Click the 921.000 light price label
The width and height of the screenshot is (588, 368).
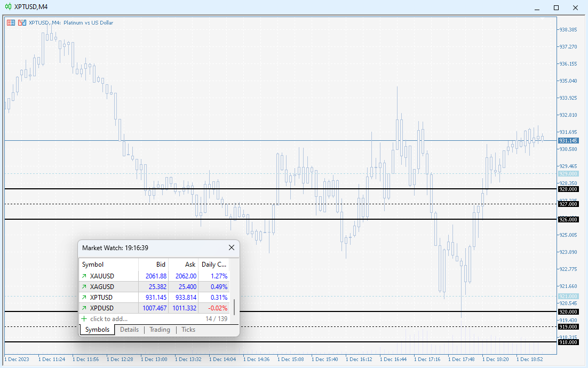pyautogui.click(x=568, y=297)
